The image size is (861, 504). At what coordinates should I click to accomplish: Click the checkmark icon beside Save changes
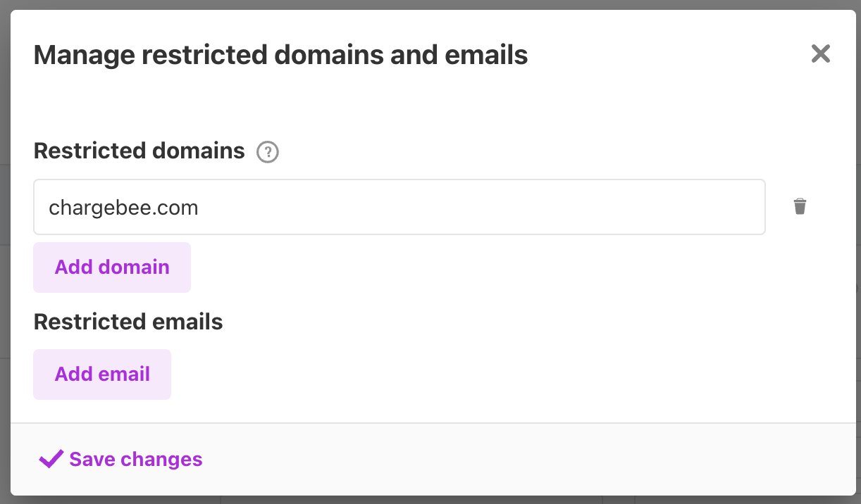pyautogui.click(x=51, y=460)
